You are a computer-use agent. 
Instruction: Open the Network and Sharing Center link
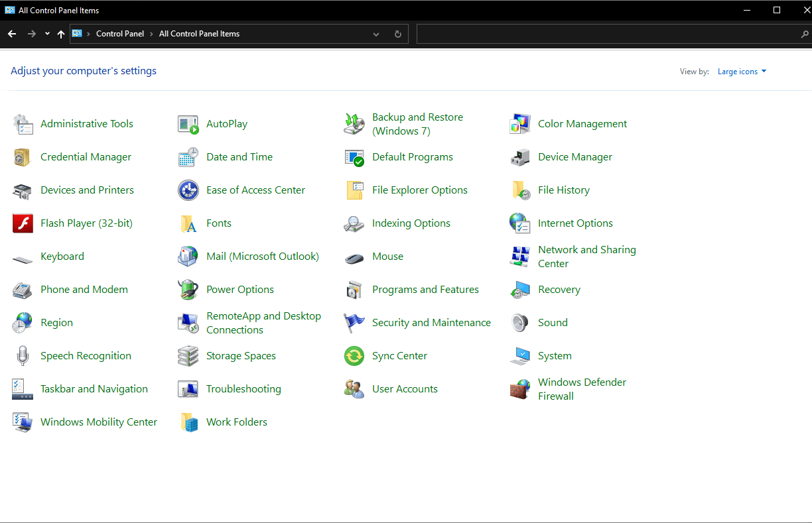click(587, 257)
